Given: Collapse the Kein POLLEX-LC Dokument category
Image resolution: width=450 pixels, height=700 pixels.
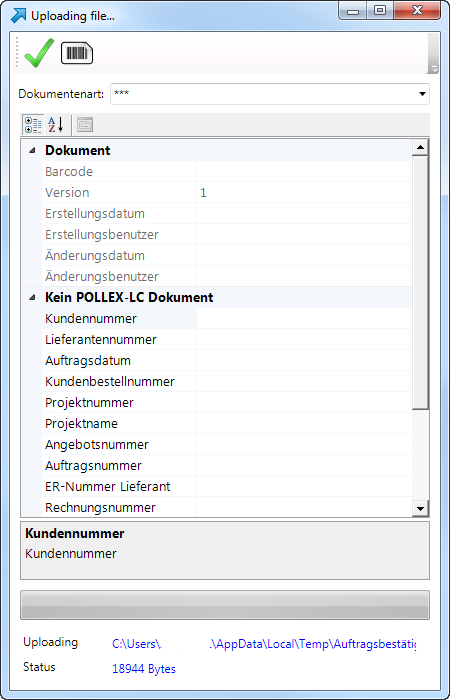Looking at the screenshot, I should tap(32, 298).
